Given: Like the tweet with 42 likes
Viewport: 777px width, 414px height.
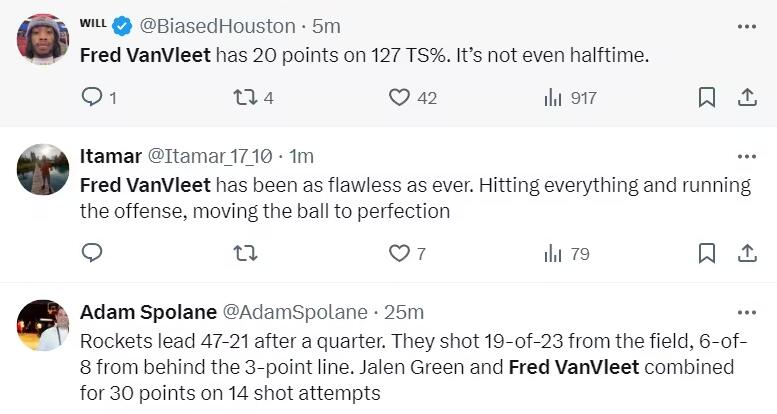Looking at the screenshot, I should 400,97.
